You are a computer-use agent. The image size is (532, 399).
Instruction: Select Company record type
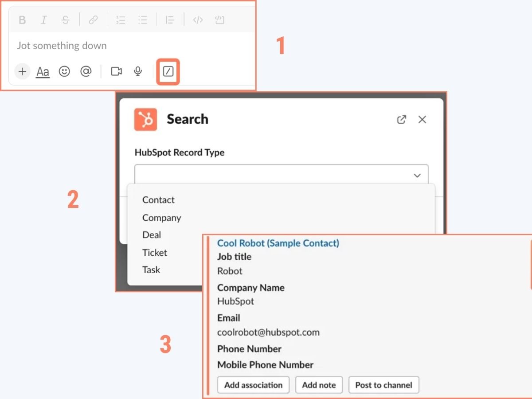point(161,218)
